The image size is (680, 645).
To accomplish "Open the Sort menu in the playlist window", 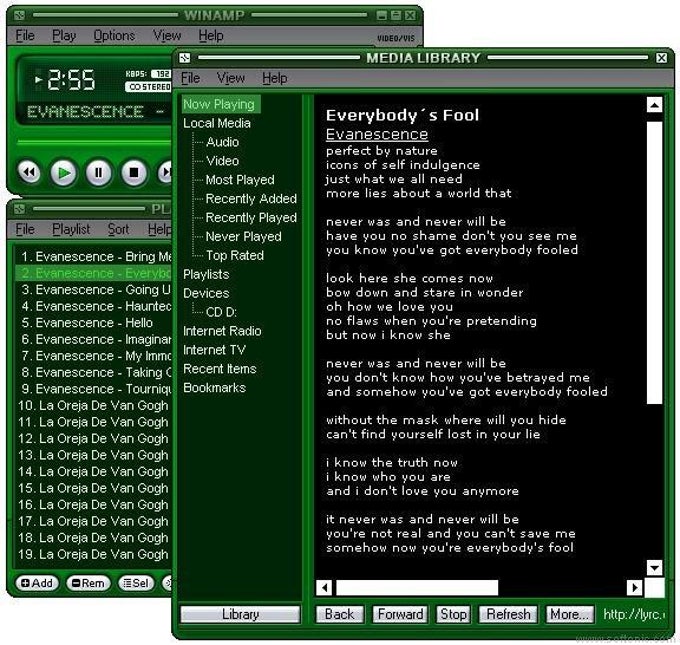I will [x=118, y=229].
